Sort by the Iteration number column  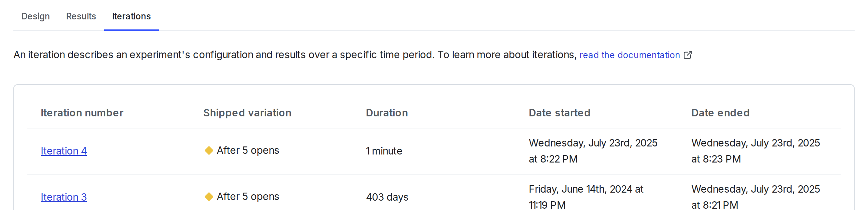[82, 113]
